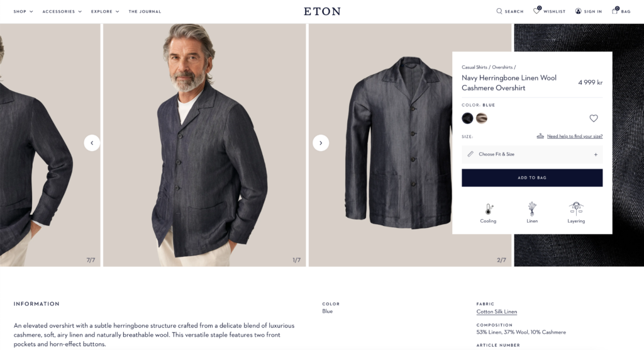Click the Add to Bag button
This screenshot has width=644, height=350.
pyautogui.click(x=532, y=178)
